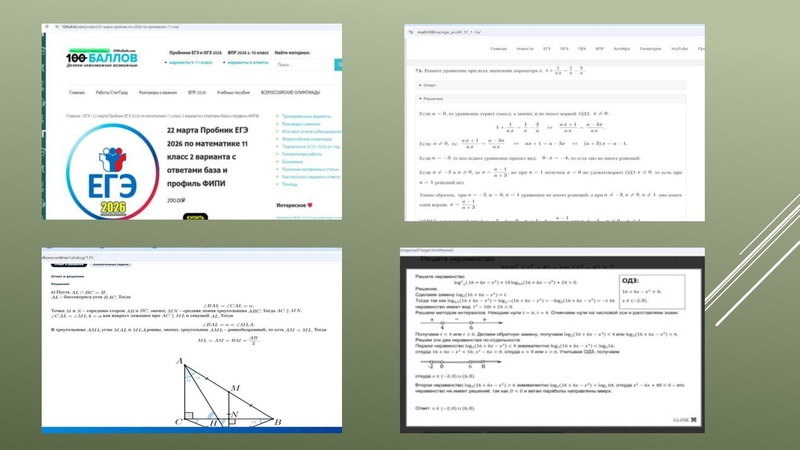
Task: Click the ЕГЭ 2026 product image
Action: click(112, 171)
